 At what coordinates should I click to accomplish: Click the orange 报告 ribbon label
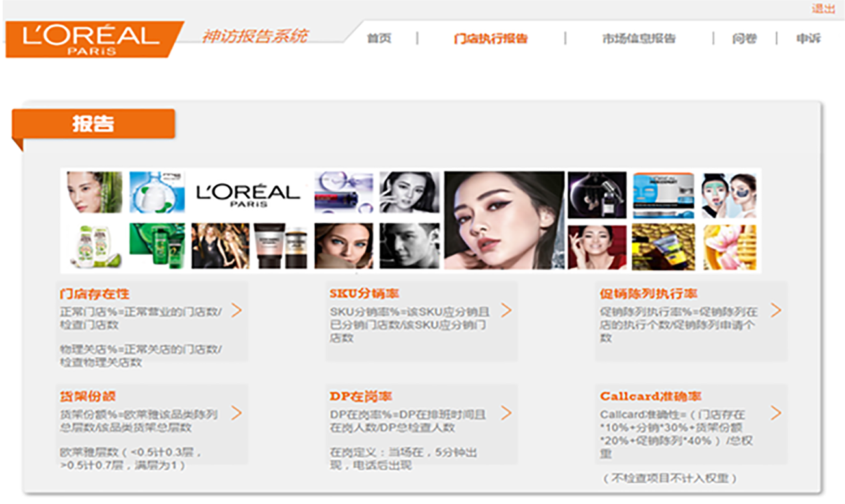tap(94, 123)
